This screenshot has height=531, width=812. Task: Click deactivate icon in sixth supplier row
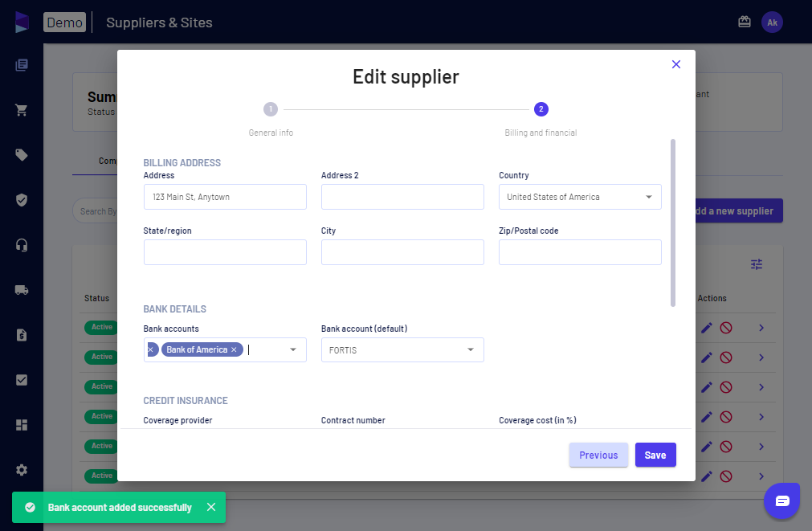coord(726,476)
